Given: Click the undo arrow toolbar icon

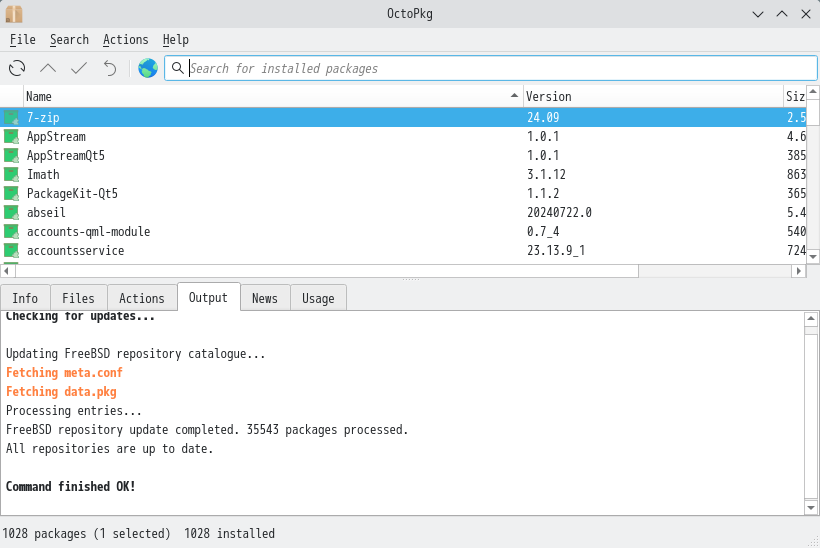Looking at the screenshot, I should pos(110,68).
